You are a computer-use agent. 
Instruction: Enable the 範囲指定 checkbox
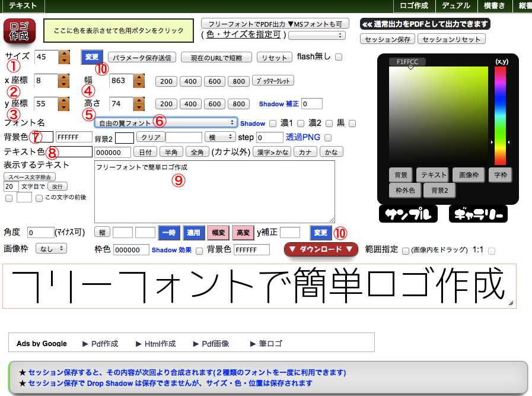click(x=406, y=251)
